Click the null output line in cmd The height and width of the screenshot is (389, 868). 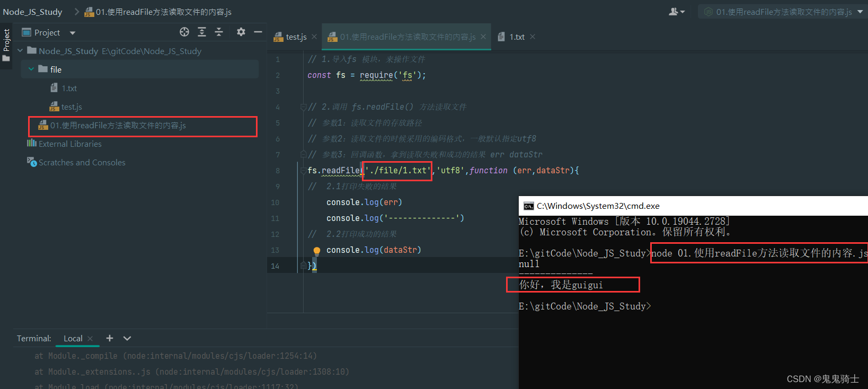pyautogui.click(x=529, y=264)
